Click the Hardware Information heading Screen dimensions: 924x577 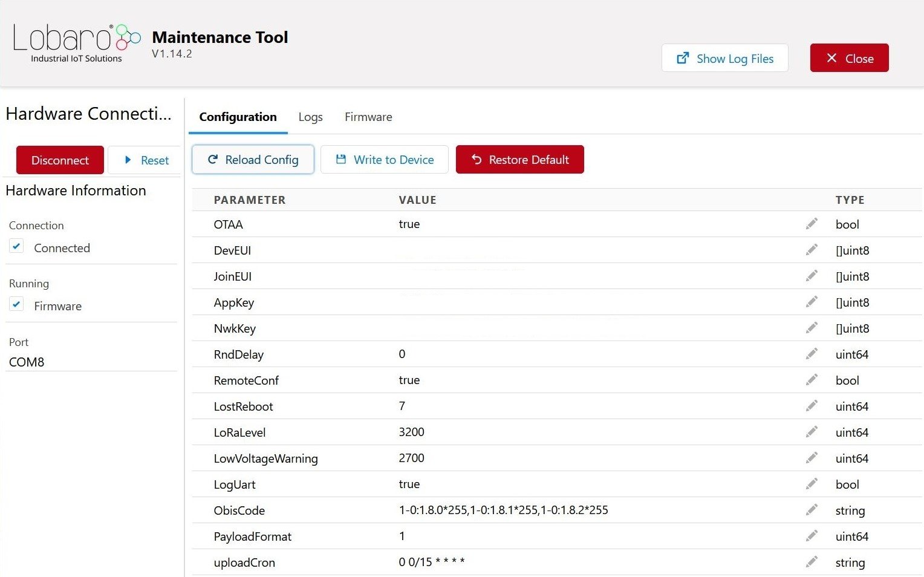click(76, 191)
